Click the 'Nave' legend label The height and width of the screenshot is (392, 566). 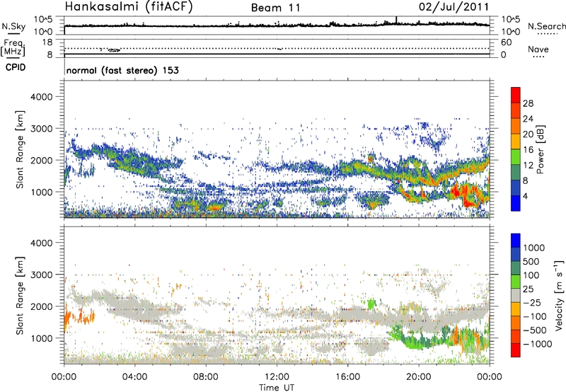click(x=538, y=49)
